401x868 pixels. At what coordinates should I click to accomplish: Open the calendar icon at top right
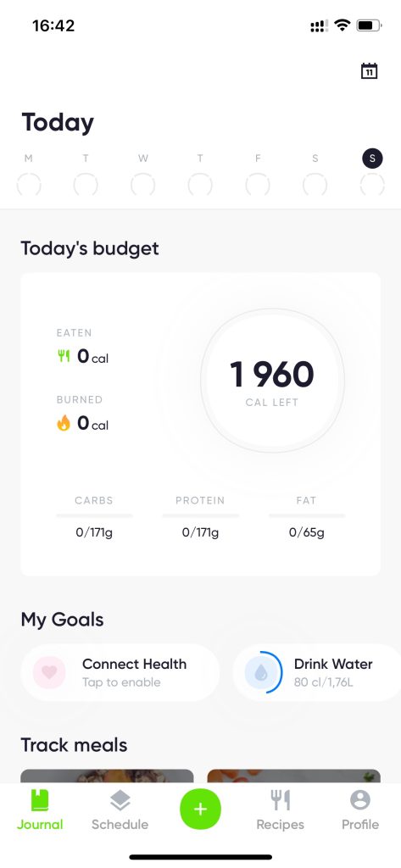pyautogui.click(x=369, y=71)
